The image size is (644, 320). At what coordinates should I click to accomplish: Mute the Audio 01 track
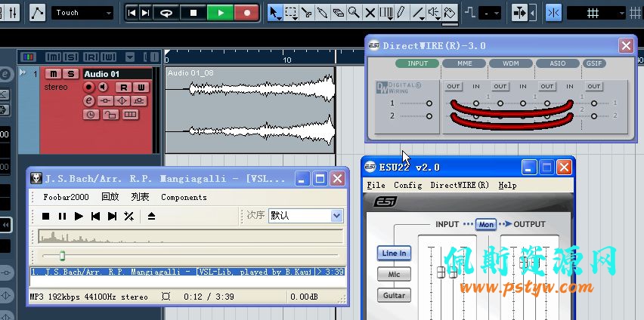pos(53,74)
